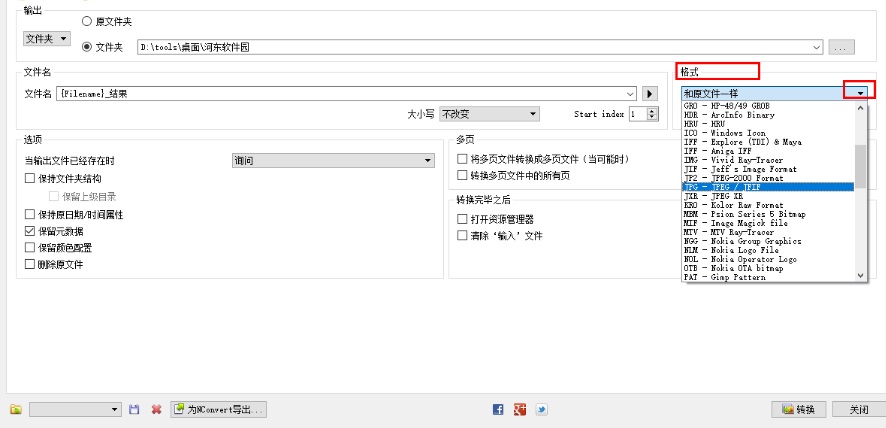Uncheck 保留元数据 checkbox
This screenshot has width=886, height=428.
[30, 231]
